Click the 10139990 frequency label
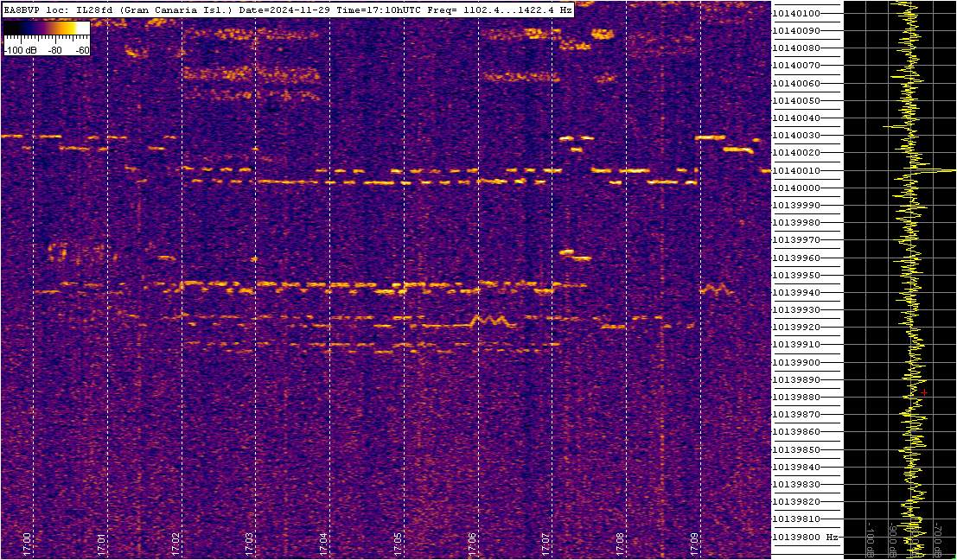 pos(796,206)
